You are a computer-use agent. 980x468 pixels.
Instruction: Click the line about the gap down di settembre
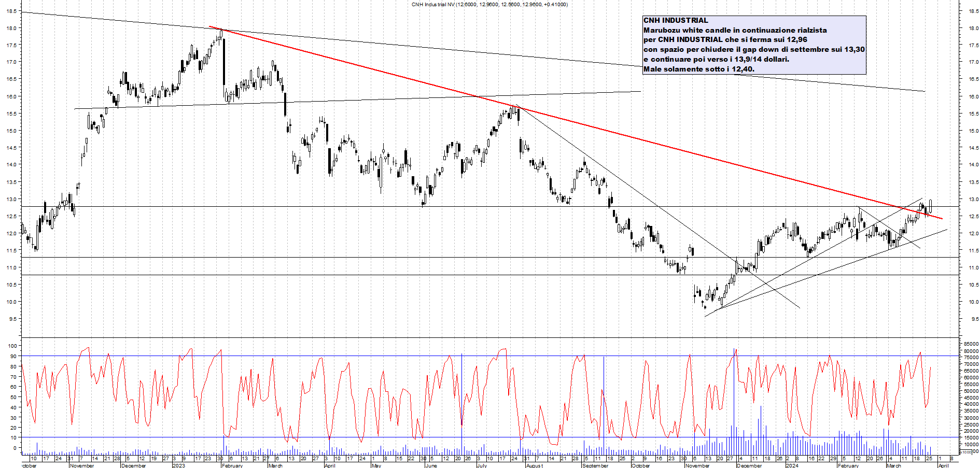(754, 50)
